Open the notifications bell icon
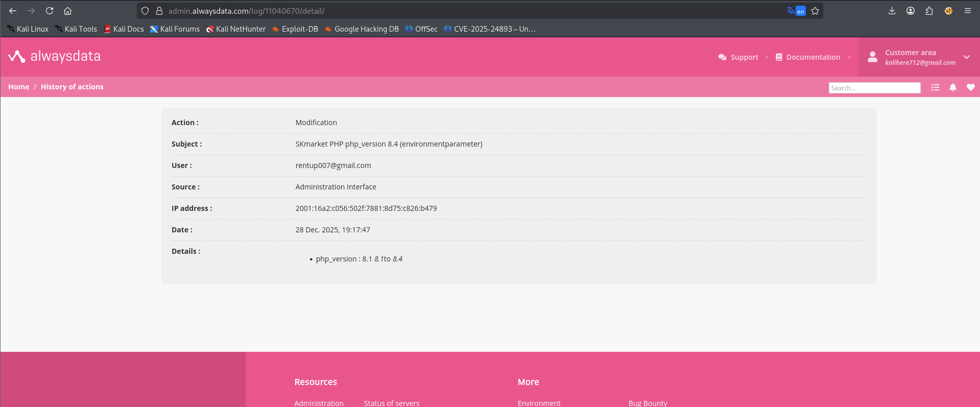Image resolution: width=980 pixels, height=407 pixels. [x=953, y=87]
